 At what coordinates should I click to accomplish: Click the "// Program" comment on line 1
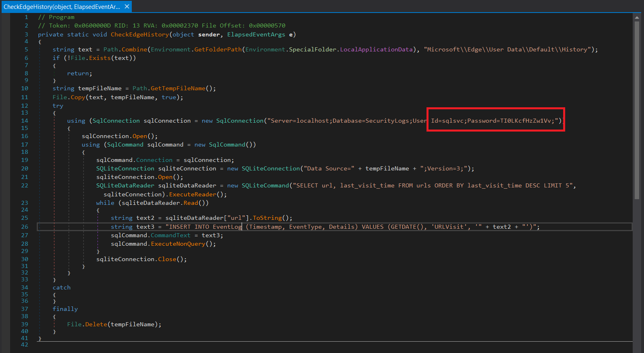point(56,17)
